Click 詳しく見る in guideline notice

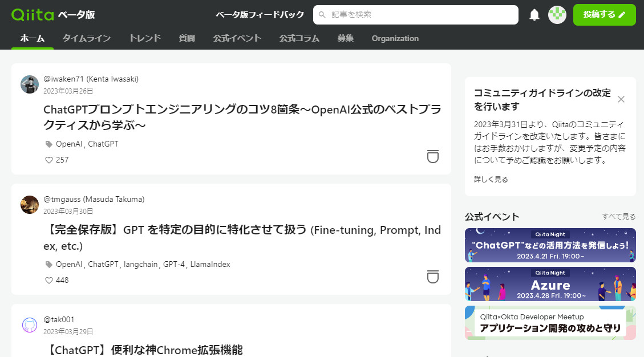491,179
